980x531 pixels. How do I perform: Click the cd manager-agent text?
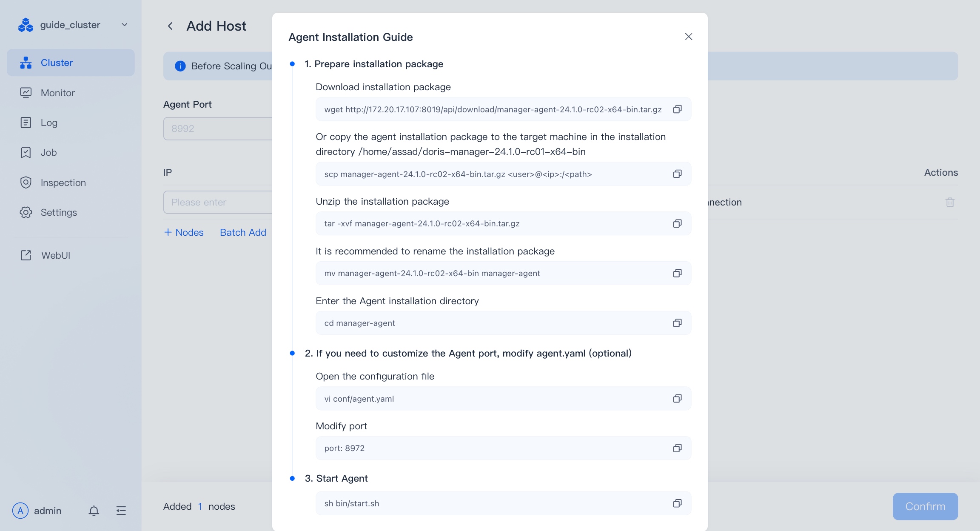(359, 323)
